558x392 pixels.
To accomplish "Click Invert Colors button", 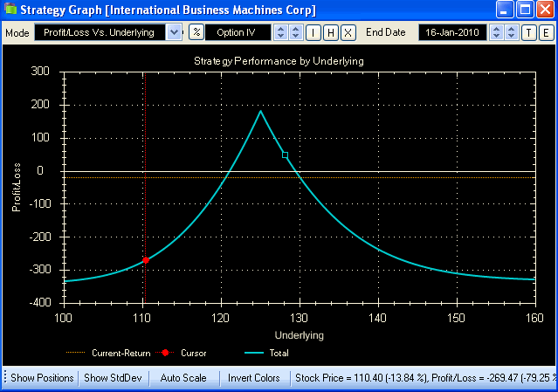I will click(254, 378).
